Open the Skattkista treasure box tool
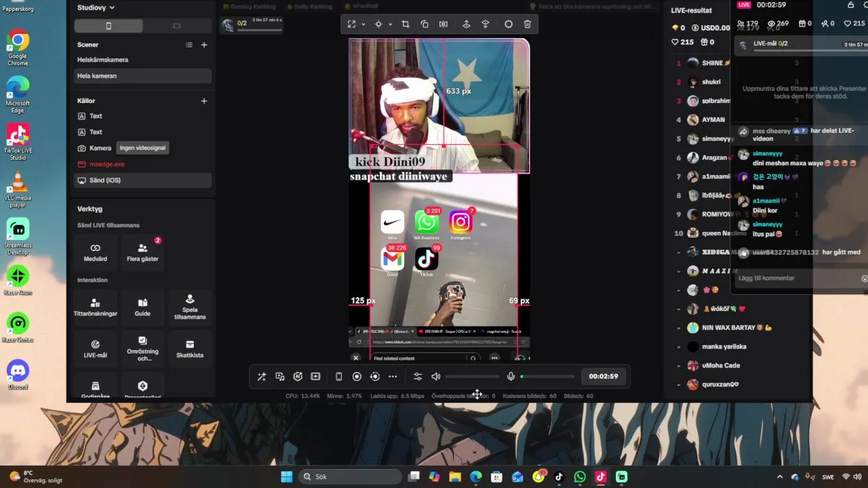The width and height of the screenshot is (868, 488). (190, 348)
